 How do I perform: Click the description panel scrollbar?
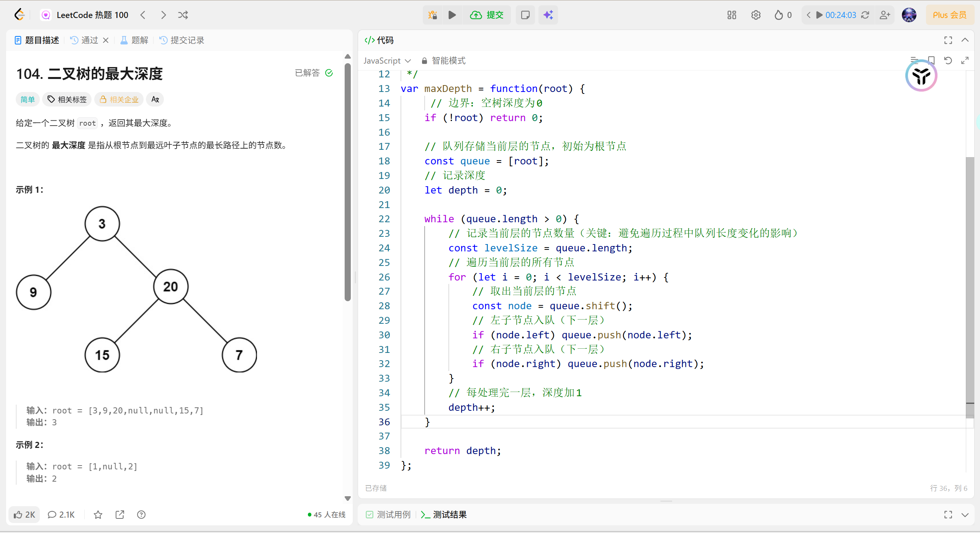pos(348,182)
